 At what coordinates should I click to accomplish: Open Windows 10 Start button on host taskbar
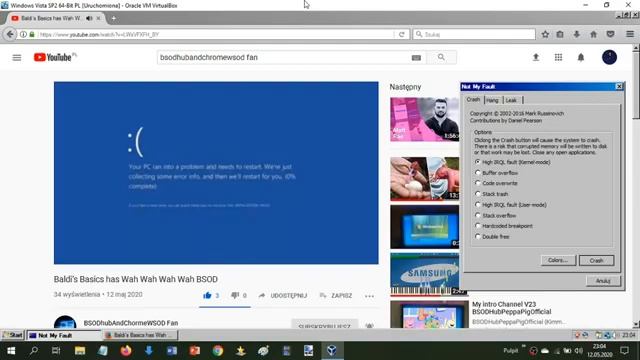11,351
